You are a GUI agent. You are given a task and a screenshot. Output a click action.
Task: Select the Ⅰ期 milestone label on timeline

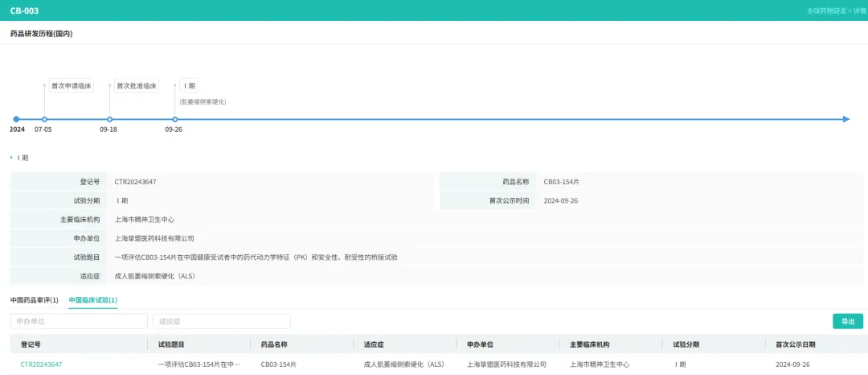pos(190,85)
